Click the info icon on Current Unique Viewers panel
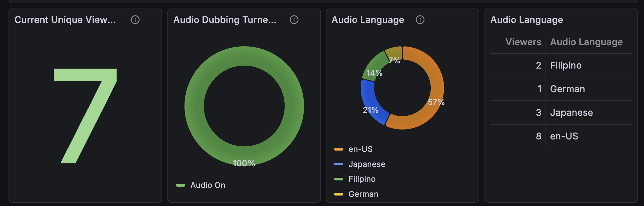Screen dimensions: 644x206 (x=135, y=20)
